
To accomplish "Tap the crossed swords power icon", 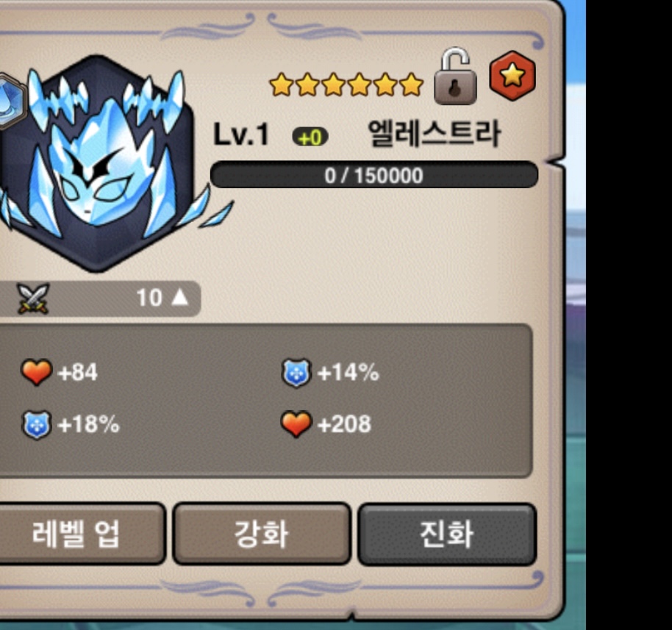I will click(x=32, y=298).
